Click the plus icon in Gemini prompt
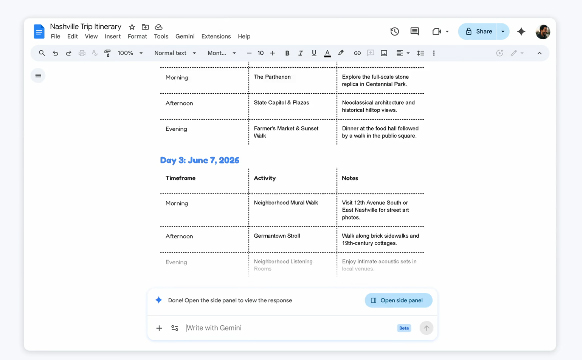 159,328
